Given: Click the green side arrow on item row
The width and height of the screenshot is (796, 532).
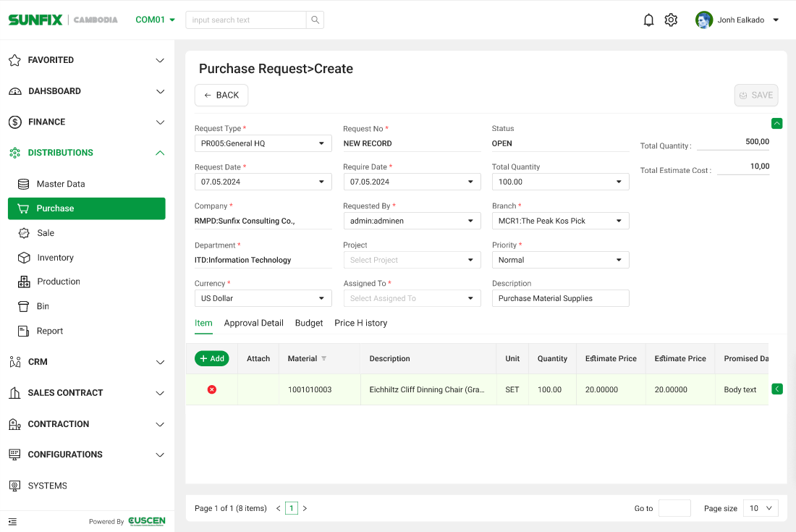Looking at the screenshot, I should pos(777,389).
